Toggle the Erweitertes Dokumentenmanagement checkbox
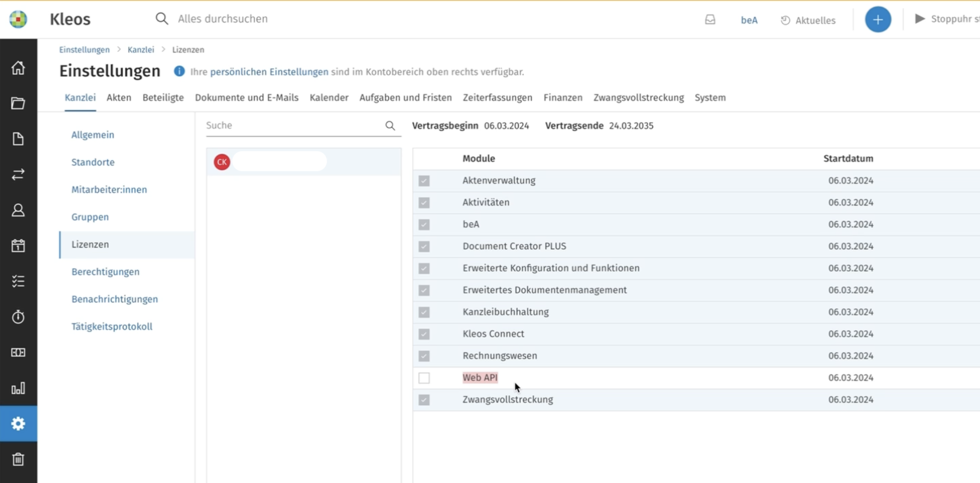The width and height of the screenshot is (980, 483). 424,290
